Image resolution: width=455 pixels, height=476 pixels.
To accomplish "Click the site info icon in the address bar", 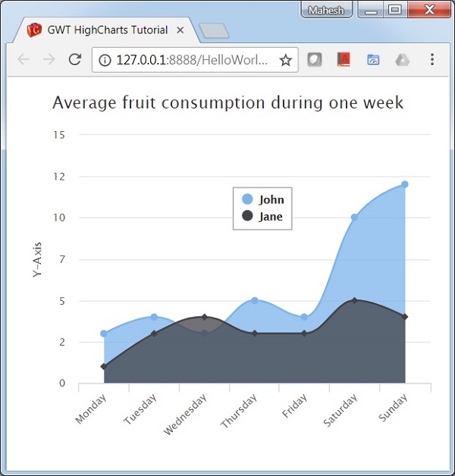I will 105,60.
